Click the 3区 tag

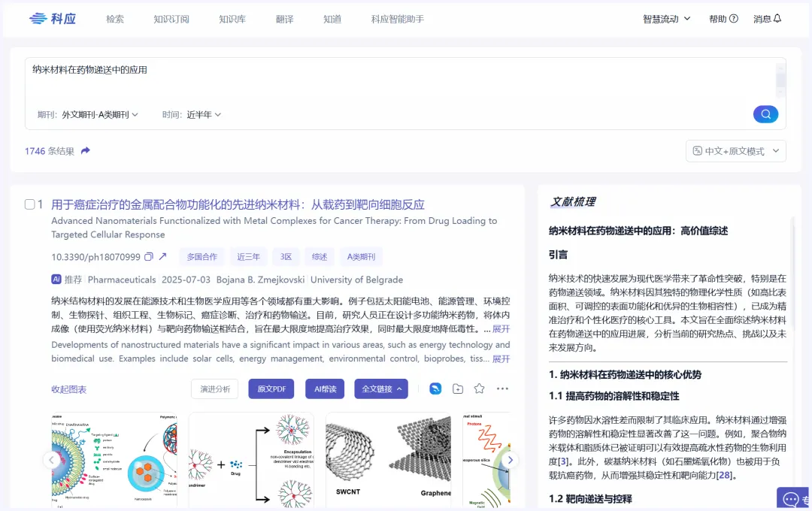[x=286, y=257]
